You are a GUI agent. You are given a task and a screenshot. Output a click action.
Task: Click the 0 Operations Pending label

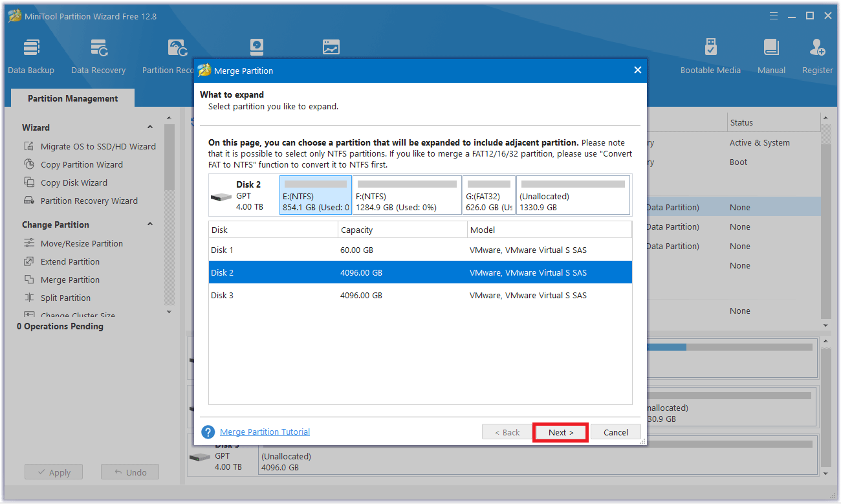(60, 326)
